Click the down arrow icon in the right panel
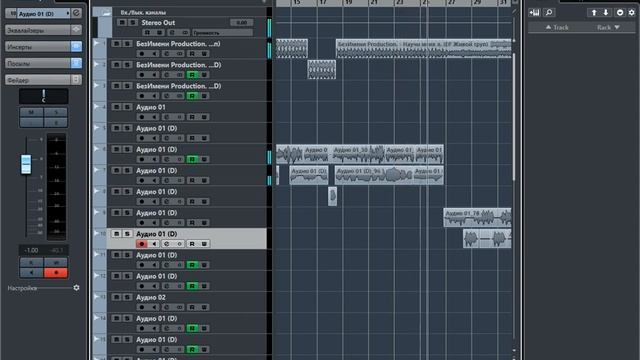Image resolution: width=640 pixels, height=360 pixels. click(x=606, y=13)
